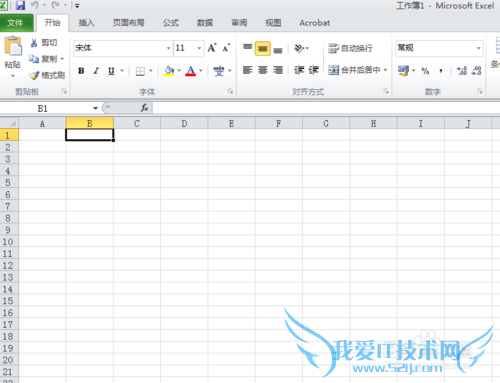Click the select-all corner triangle
Screen dimensions: 500x383
point(10,124)
